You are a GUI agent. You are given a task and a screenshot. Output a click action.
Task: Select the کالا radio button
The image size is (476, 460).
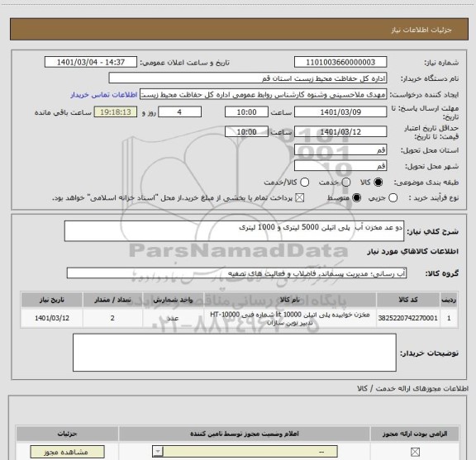tap(378, 182)
